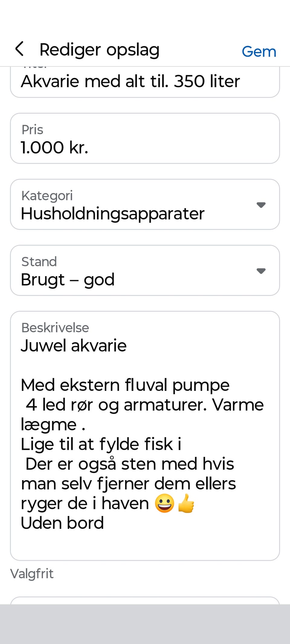Viewport: 290px width, 644px height.
Task: Tap the 'Stand' field label
Action: coord(39,262)
